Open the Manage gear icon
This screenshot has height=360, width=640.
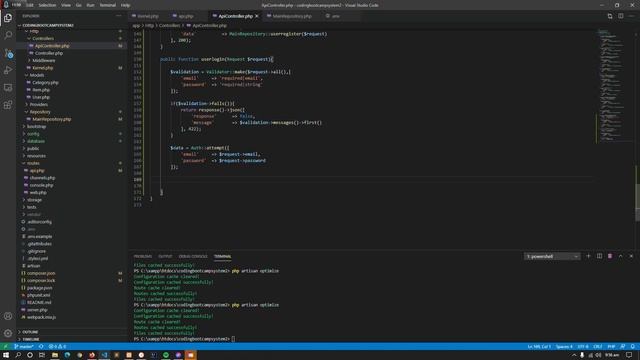point(8,333)
